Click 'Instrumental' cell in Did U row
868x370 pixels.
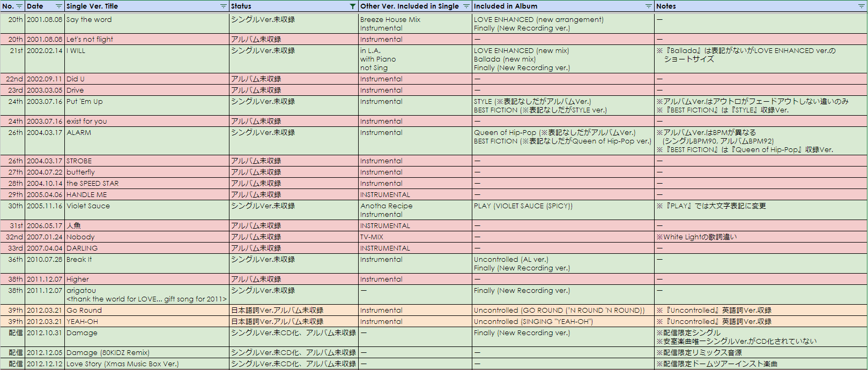[415, 79]
